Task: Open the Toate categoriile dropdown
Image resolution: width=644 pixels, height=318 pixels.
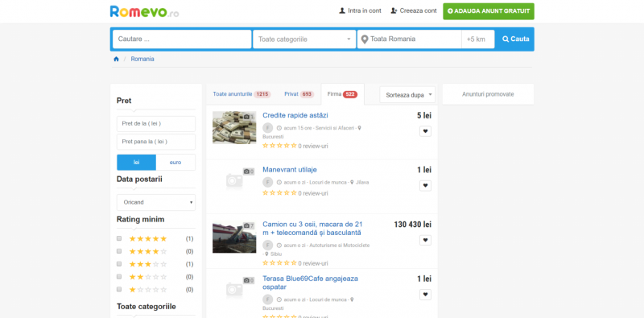Action: pos(304,39)
